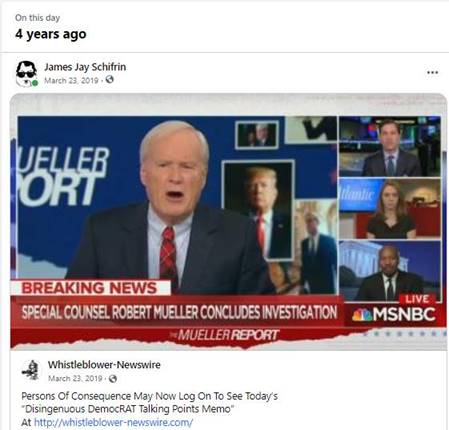This screenshot has width=449, height=430.
Task: Click James Jay Schifrin's profile avatar
Action: (x=26, y=74)
